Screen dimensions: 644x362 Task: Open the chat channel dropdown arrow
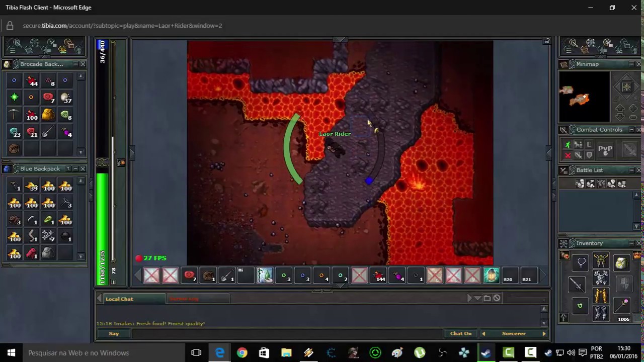coord(478,298)
